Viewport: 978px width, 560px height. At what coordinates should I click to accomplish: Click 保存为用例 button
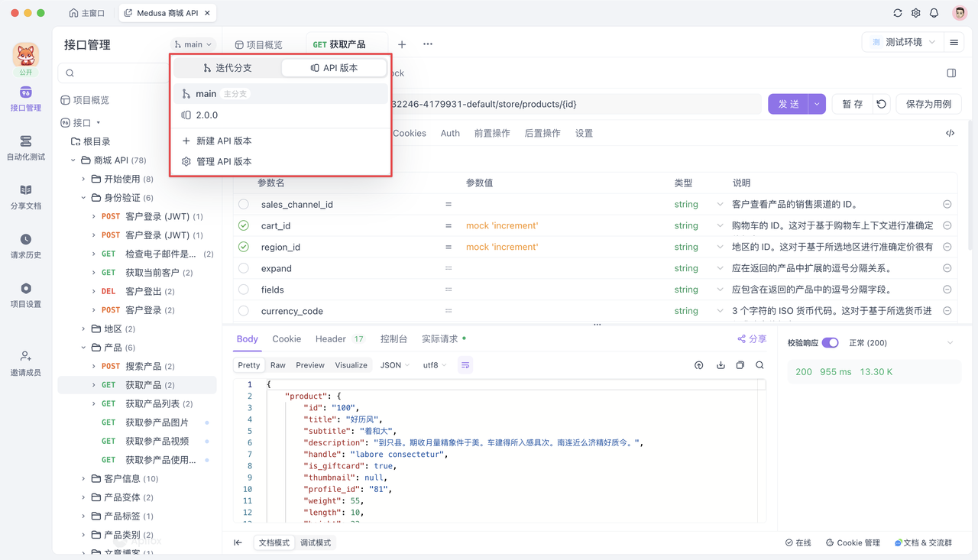pyautogui.click(x=928, y=104)
